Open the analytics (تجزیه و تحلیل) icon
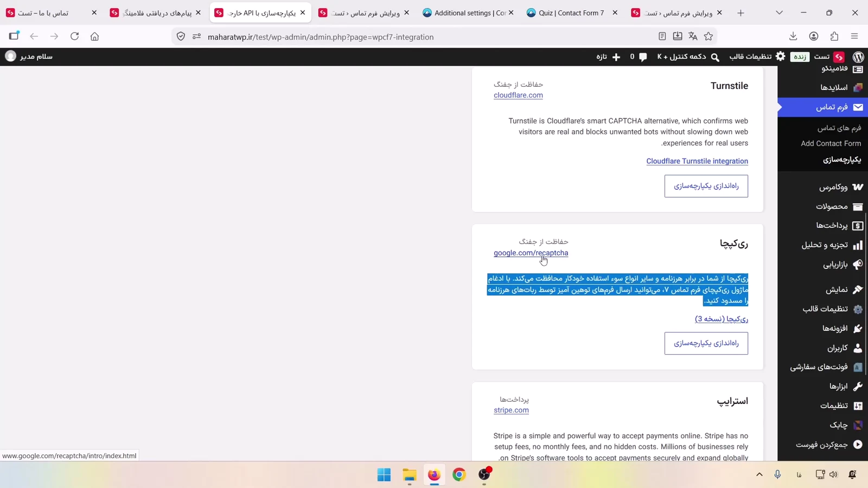The width and height of the screenshot is (868, 488). 858,245
